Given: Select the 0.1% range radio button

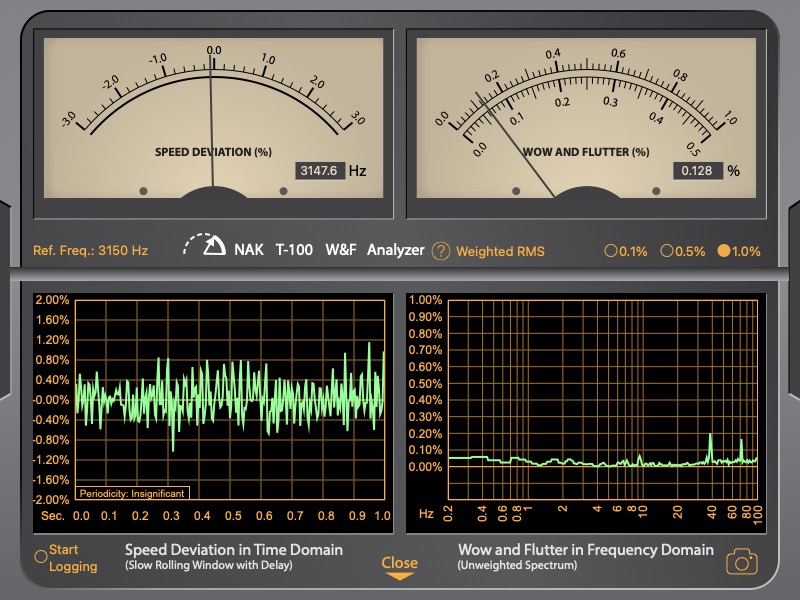Looking at the screenshot, I should (x=610, y=251).
